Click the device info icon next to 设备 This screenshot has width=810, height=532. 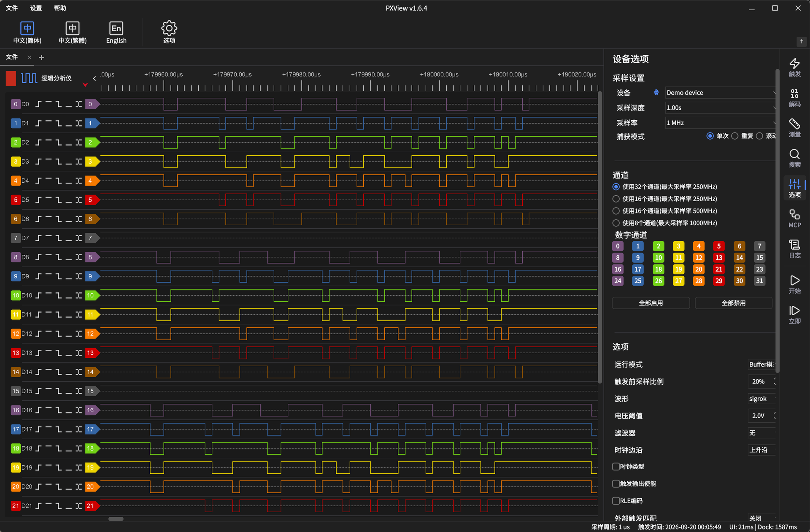656,92
